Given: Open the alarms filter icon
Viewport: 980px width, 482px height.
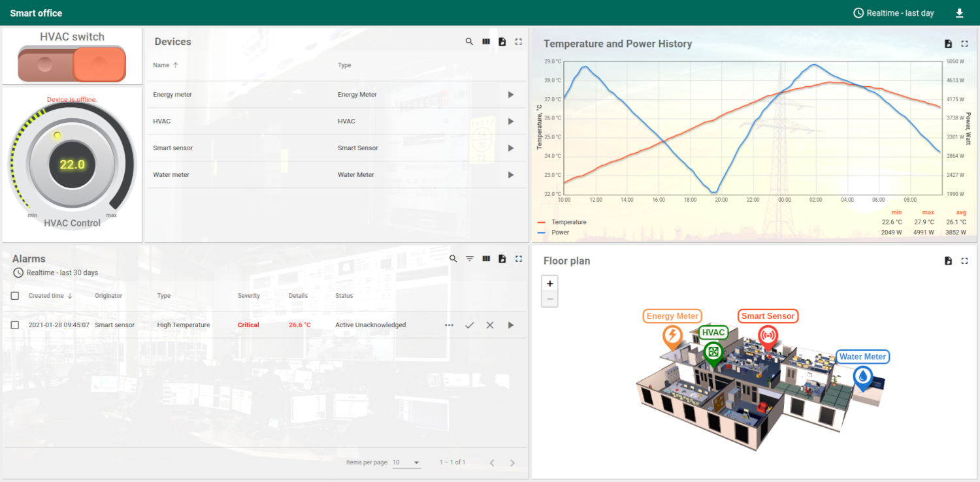Looking at the screenshot, I should (470, 259).
